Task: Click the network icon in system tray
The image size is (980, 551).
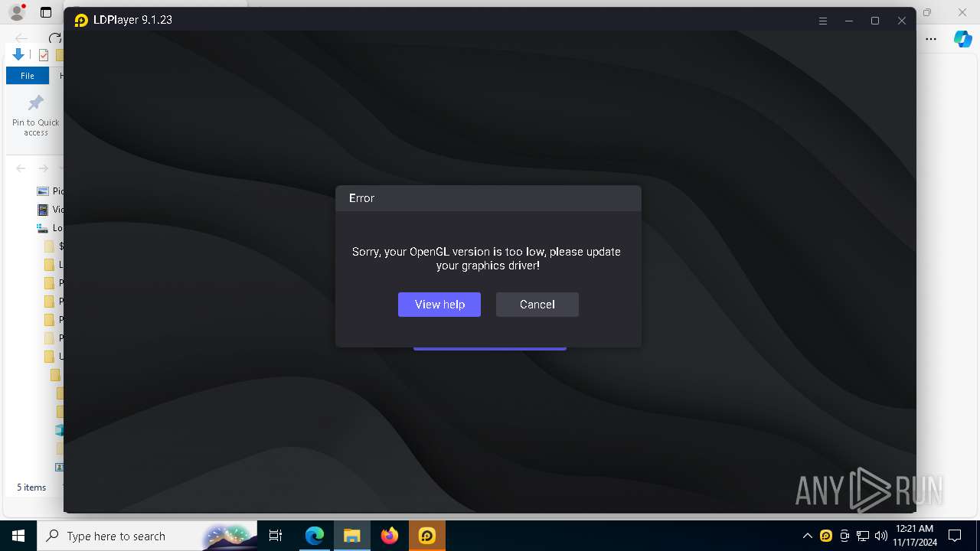Action: 863,536
